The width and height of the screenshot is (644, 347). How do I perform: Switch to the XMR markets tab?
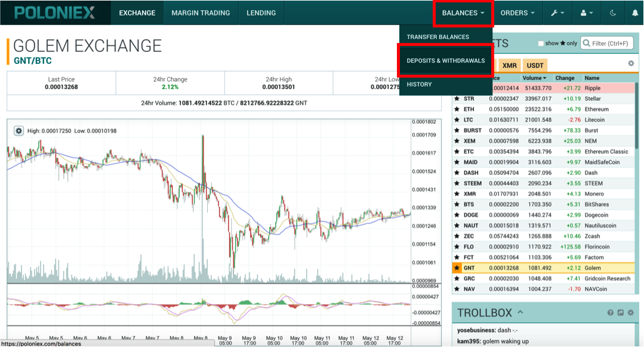pyautogui.click(x=509, y=65)
